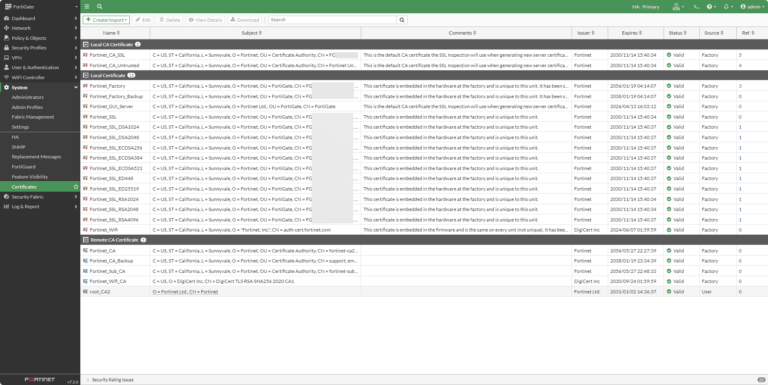Sort by the Source column header

coord(713,33)
